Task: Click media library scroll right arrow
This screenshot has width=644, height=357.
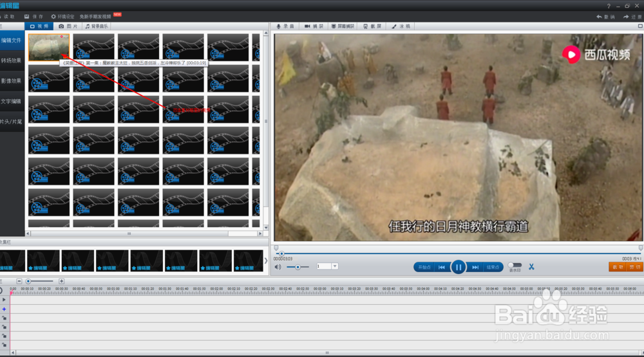Action: [x=260, y=233]
